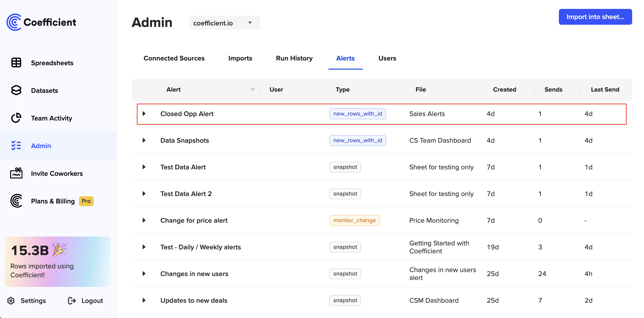
Task: Click snapshot tag in Test Data Alert row
Action: [x=345, y=167]
